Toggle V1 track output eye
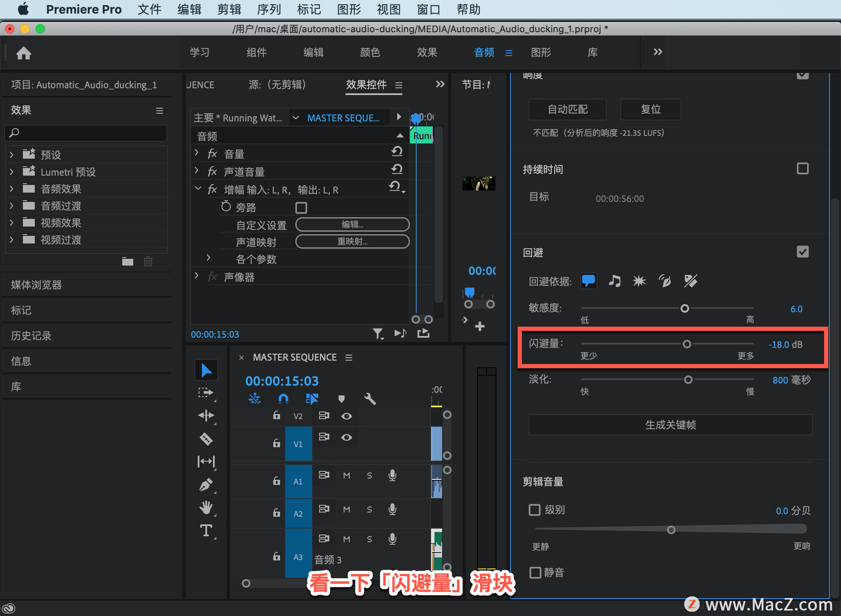 pyautogui.click(x=346, y=437)
